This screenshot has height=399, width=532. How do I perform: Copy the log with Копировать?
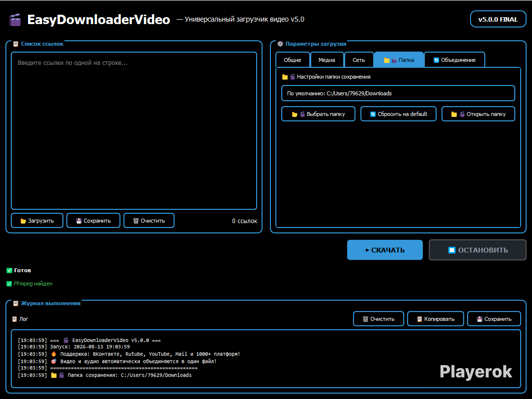click(435, 319)
